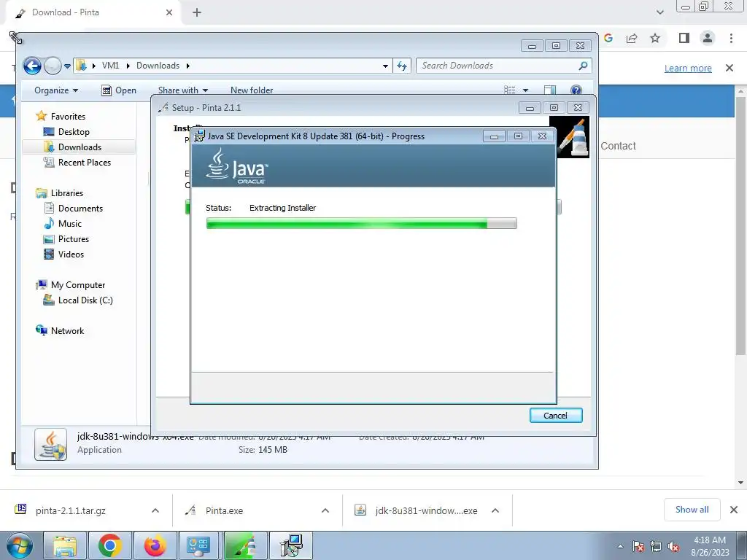Click the Java installer progress bar
The height and width of the screenshot is (560, 747).
pyautogui.click(x=362, y=223)
